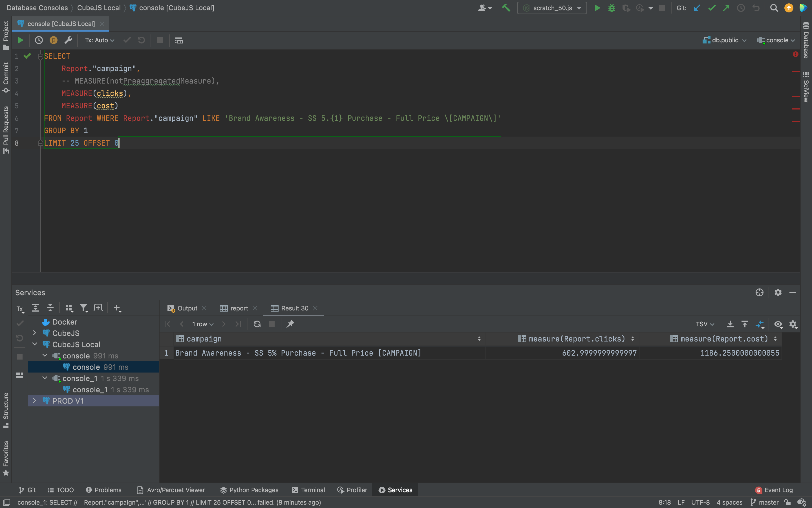812x508 pixels.
Task: Open console session dropdown
Action: (x=776, y=40)
